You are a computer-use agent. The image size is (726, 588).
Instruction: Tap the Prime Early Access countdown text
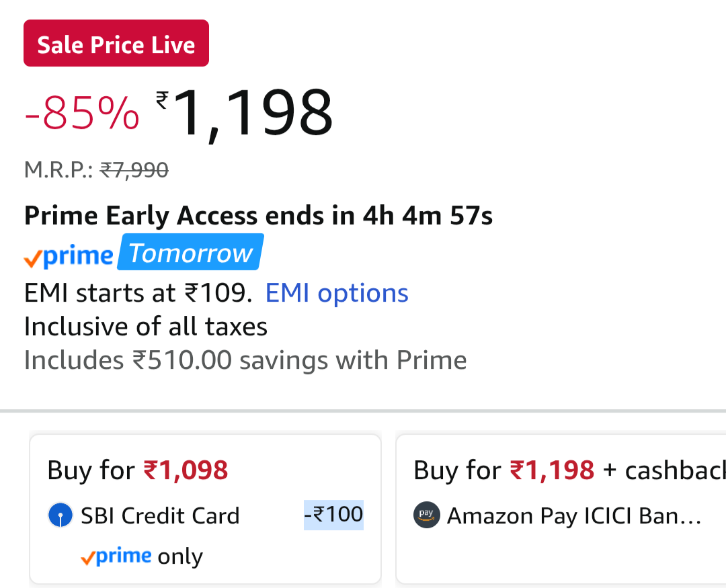[258, 216]
